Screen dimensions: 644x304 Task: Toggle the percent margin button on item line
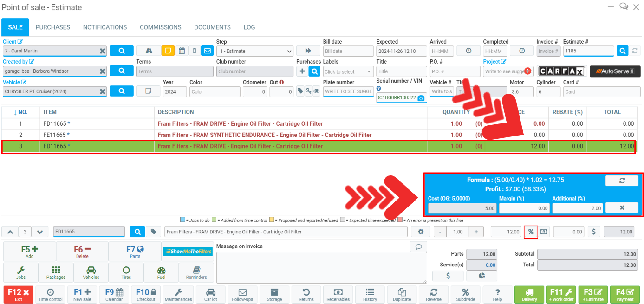click(531, 232)
